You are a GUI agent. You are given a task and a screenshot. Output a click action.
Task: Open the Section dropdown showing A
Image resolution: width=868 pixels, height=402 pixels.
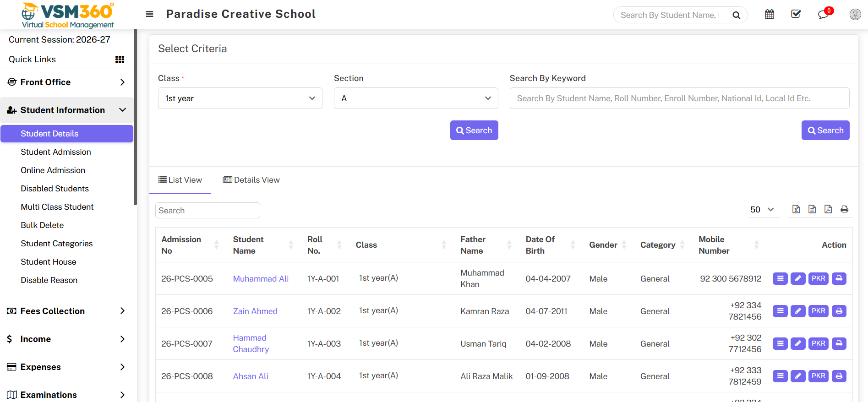click(415, 98)
